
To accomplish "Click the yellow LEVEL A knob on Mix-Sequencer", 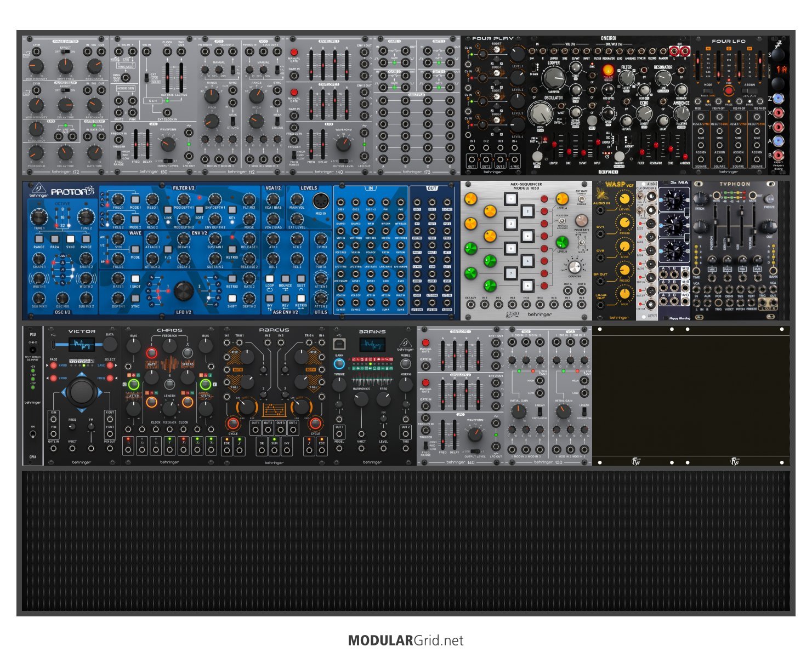I will pos(562,199).
